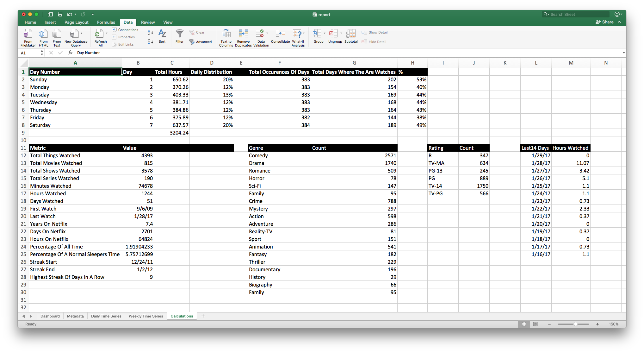Open the View ribbon tab
Screen dimensions: 644x353
(168, 22)
